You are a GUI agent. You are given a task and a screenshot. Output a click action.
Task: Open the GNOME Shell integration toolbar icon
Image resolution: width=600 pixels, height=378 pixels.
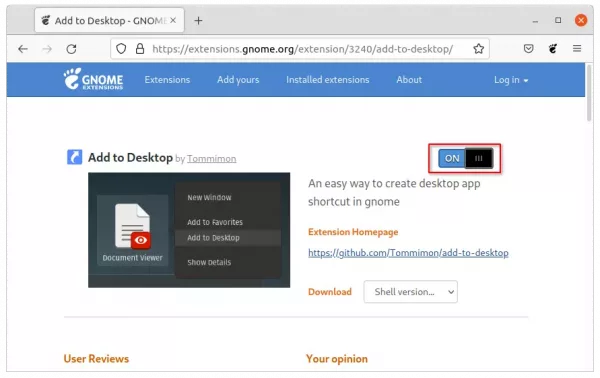(553, 49)
